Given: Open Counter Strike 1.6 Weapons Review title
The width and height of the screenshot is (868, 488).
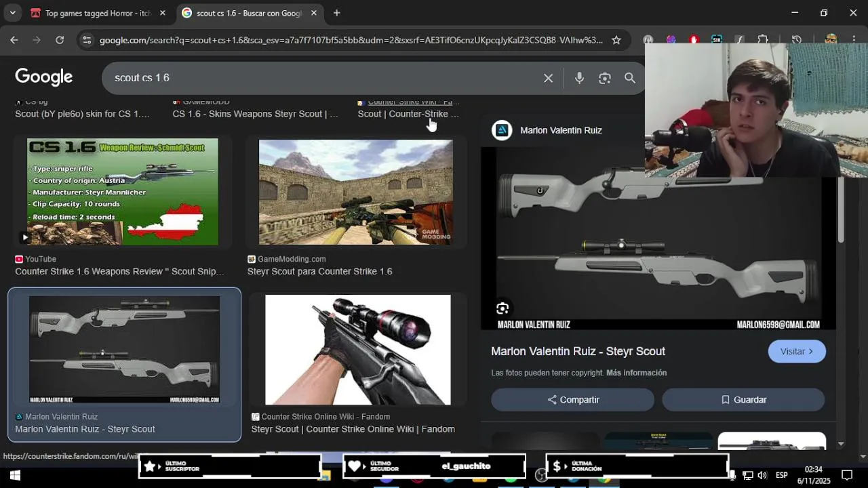Looking at the screenshot, I should (x=119, y=271).
